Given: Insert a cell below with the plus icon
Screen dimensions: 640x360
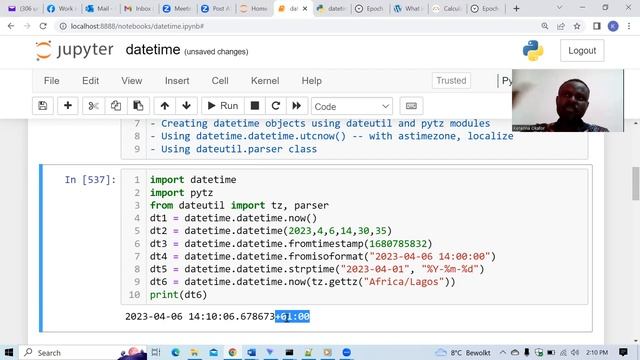Looking at the screenshot, I should click(x=68, y=106).
